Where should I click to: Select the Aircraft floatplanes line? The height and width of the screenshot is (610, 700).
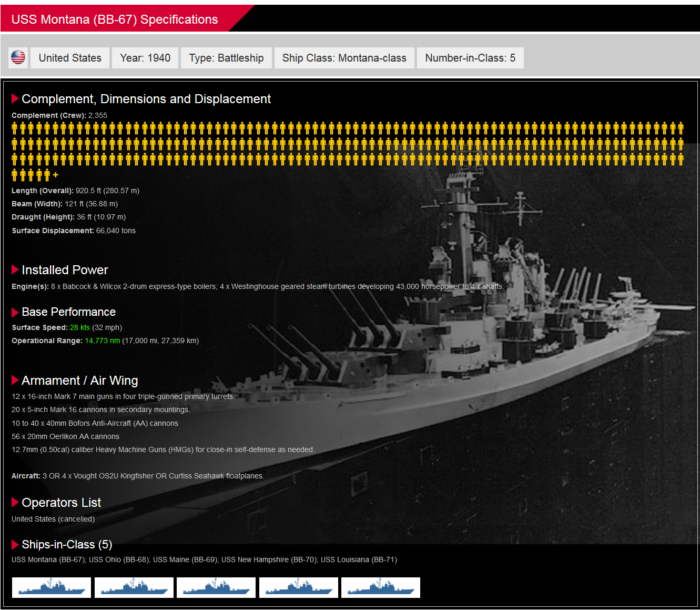pyautogui.click(x=138, y=476)
